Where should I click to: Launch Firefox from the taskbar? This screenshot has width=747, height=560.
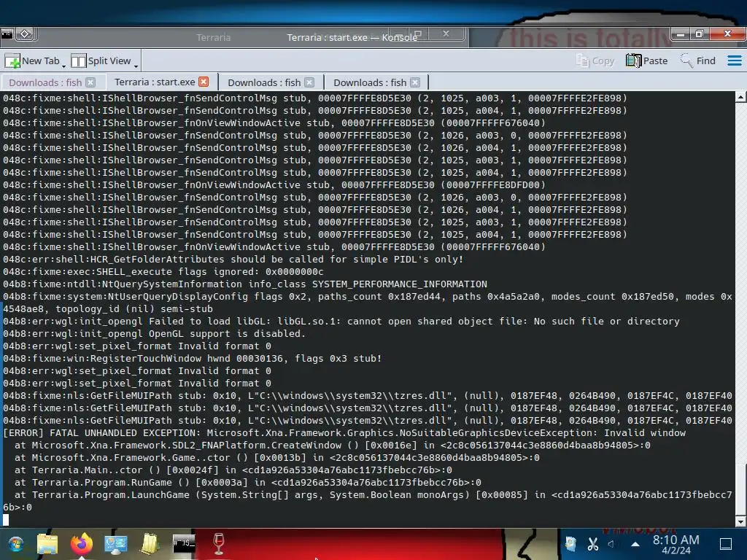pos(82,543)
